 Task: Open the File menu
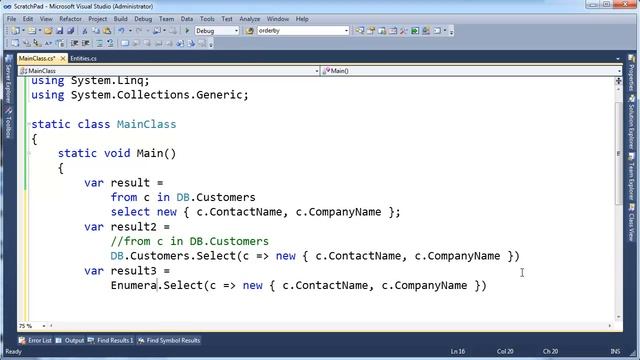pyautogui.click(x=11, y=19)
